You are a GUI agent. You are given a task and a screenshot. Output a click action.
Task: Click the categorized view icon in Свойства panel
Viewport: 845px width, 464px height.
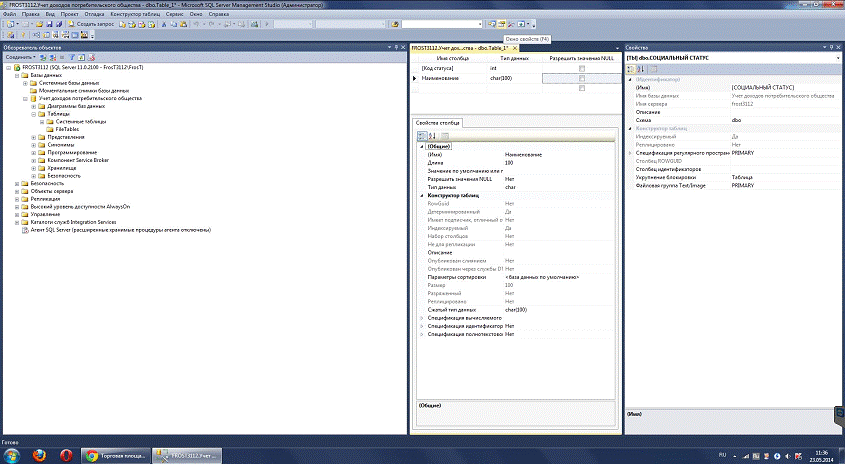coord(632,69)
